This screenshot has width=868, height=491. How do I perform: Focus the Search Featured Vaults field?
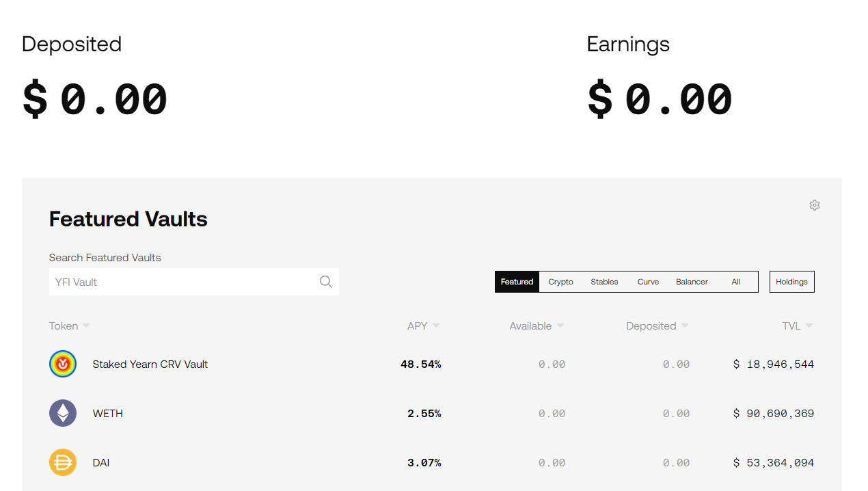point(194,282)
